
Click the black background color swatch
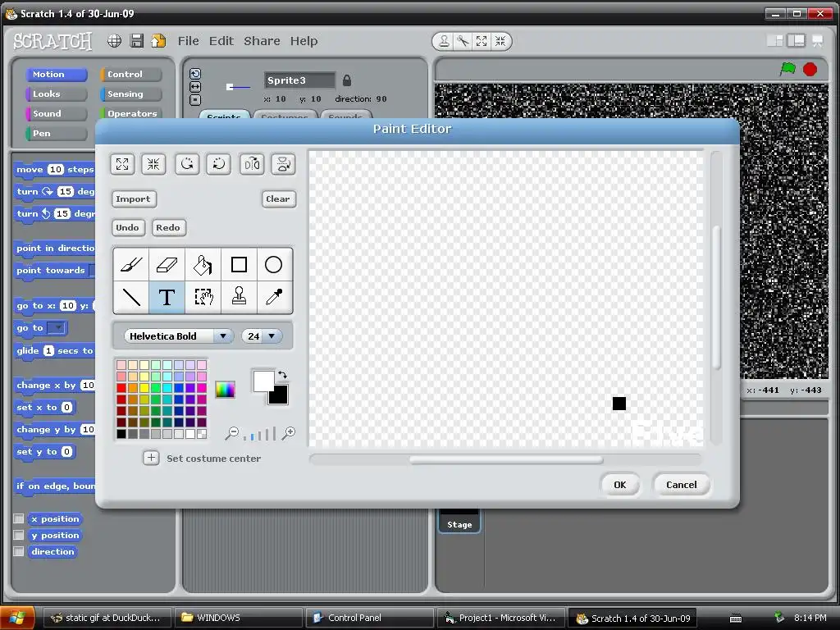(x=280, y=396)
